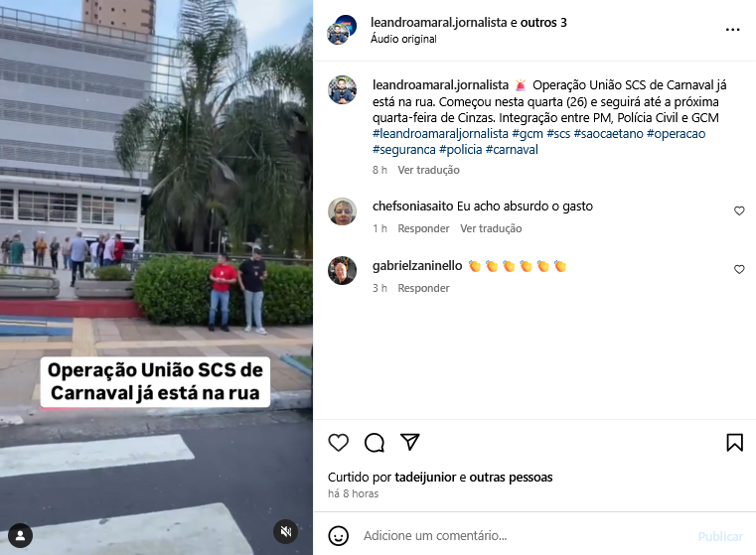Open the comment bubble icon
Image resolution: width=756 pixels, height=555 pixels.
(375, 442)
